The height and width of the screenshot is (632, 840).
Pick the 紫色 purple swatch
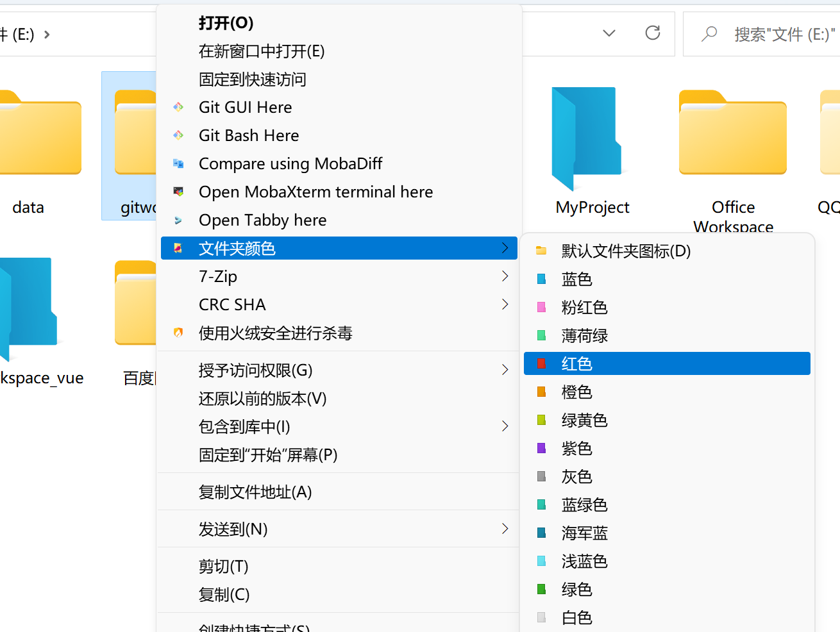pyautogui.click(x=541, y=448)
